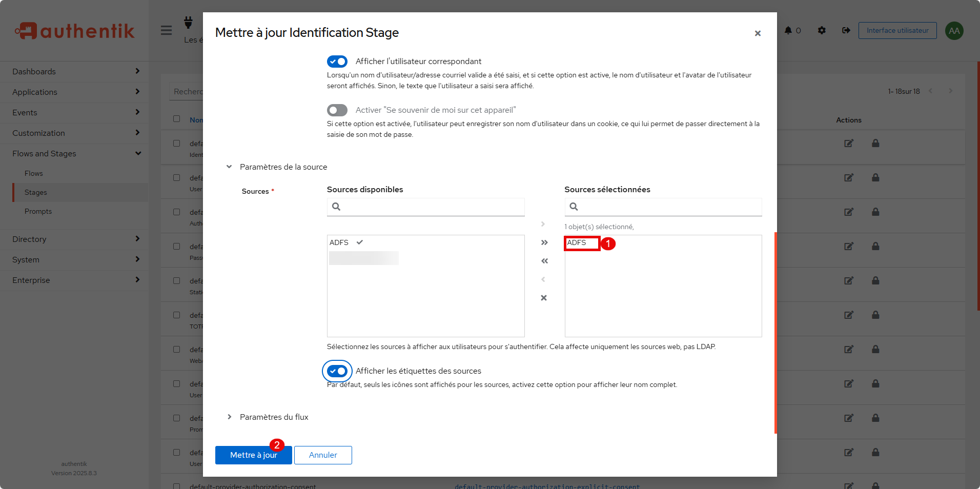
Task: Click the AA user avatar
Action: point(954,30)
